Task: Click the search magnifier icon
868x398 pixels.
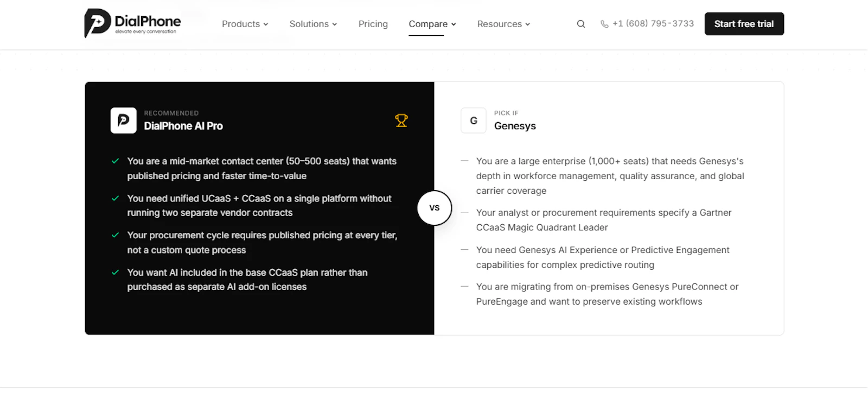Action: (x=580, y=24)
